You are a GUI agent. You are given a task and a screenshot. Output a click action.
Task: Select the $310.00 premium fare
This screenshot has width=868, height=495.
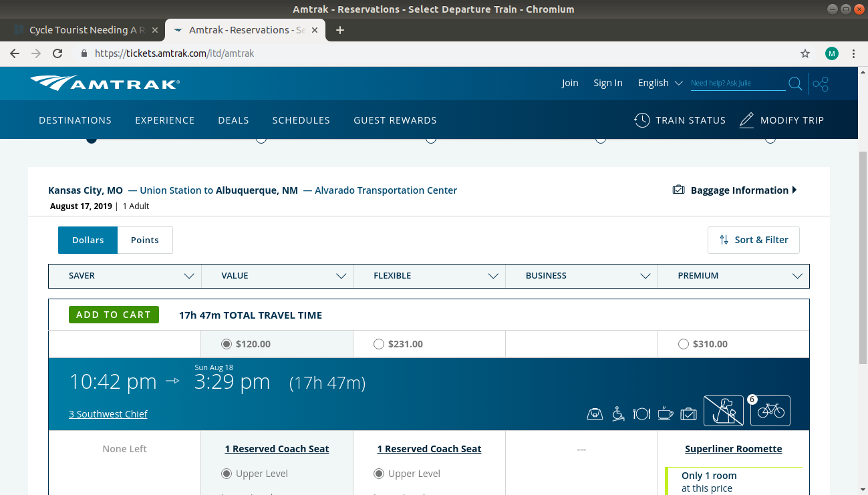point(683,344)
